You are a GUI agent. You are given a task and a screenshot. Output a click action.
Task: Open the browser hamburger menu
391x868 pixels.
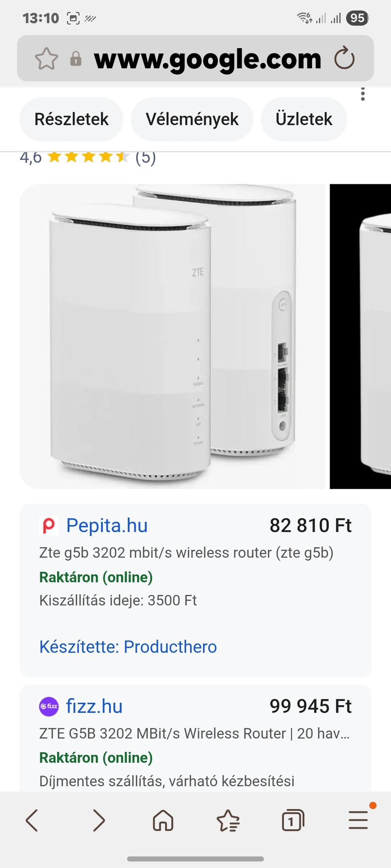click(358, 821)
